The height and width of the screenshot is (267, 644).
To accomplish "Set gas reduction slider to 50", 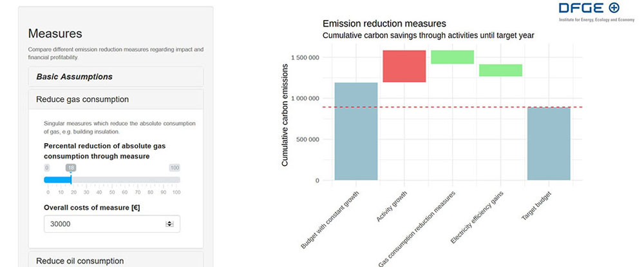I will [112, 179].
